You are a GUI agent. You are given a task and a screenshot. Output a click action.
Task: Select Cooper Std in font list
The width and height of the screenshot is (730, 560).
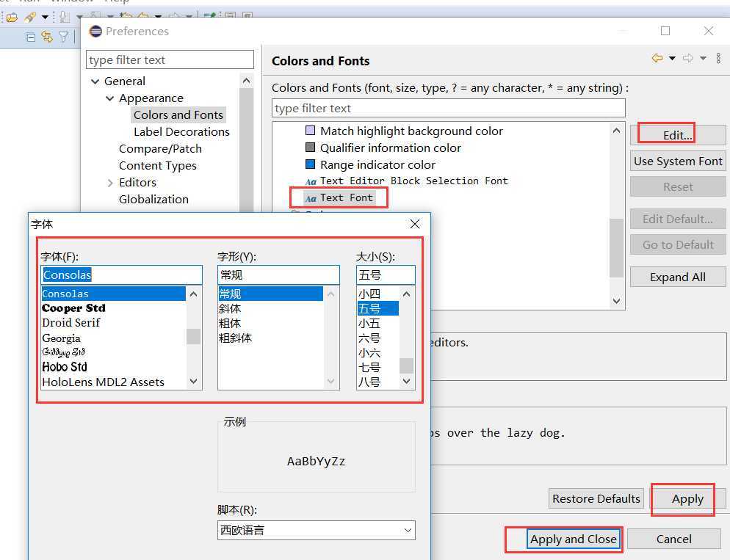73,308
